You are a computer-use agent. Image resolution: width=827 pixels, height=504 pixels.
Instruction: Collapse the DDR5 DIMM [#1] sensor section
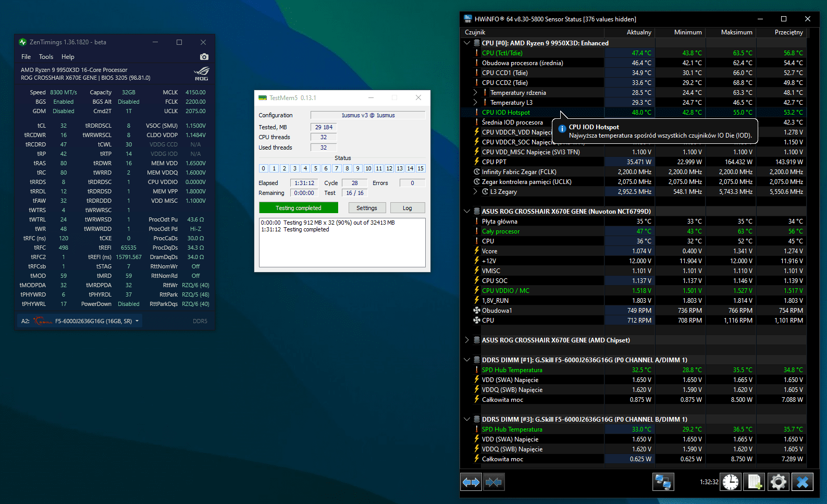(x=467, y=360)
